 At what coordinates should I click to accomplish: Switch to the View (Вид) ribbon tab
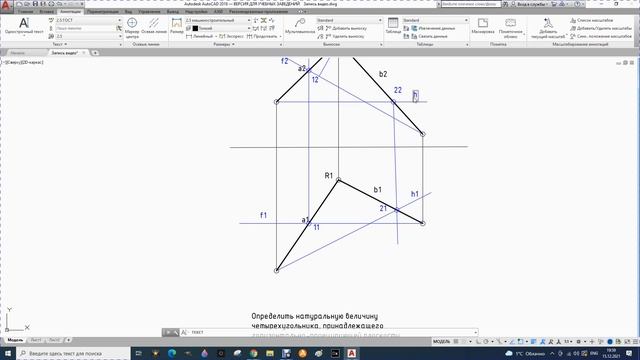tap(128, 11)
